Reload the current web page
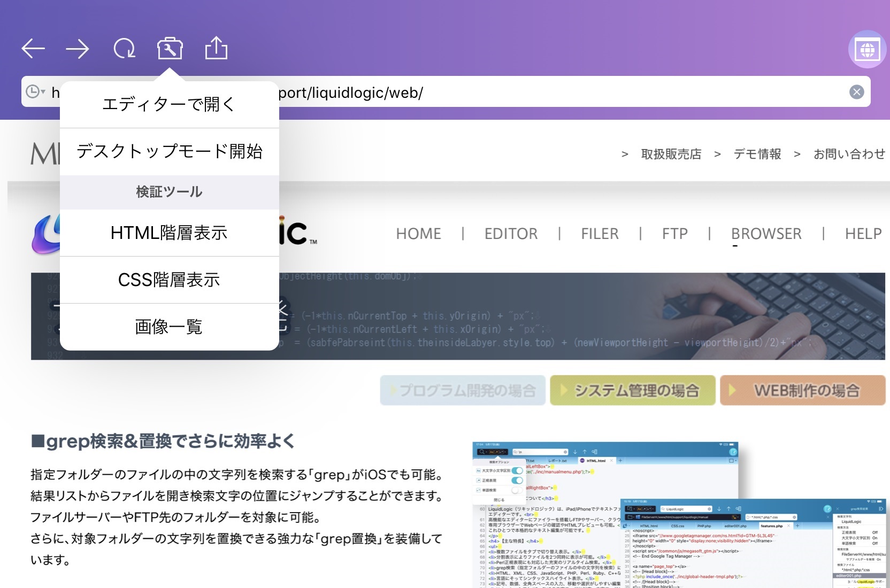The image size is (890, 588). pos(124,49)
